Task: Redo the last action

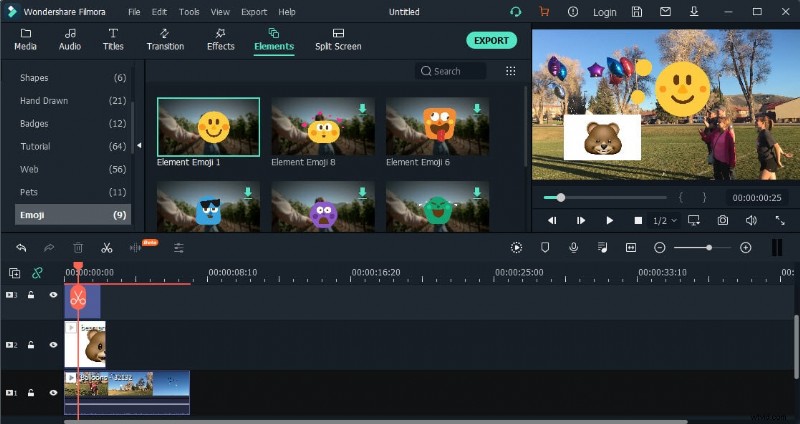Action: pyautogui.click(x=49, y=248)
